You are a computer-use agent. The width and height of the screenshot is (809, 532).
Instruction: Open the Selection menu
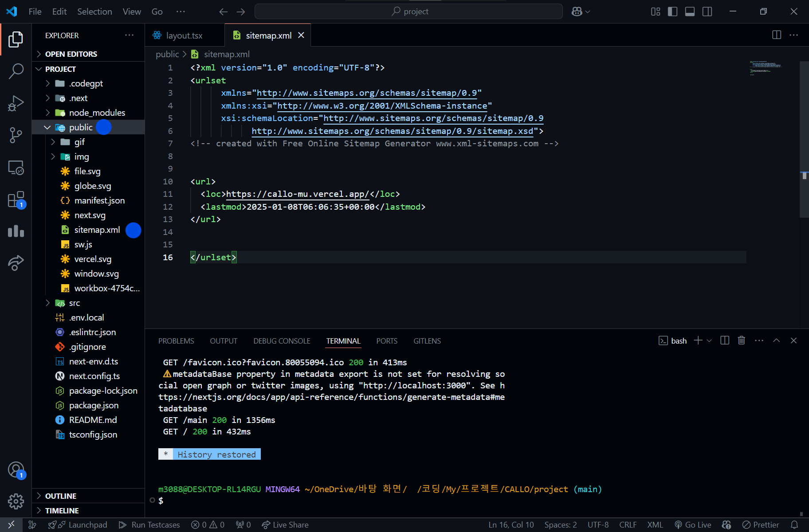tap(94, 12)
